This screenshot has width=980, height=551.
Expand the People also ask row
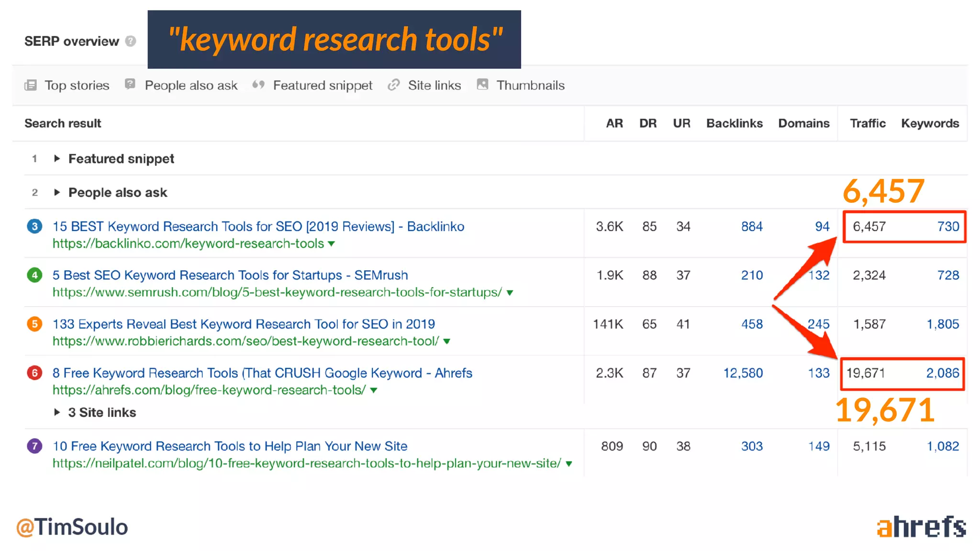(57, 192)
